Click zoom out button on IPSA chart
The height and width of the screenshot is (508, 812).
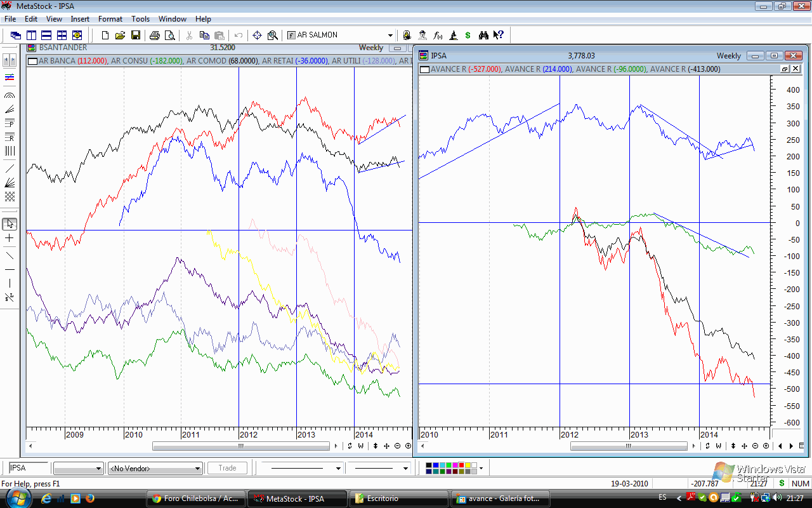[x=756, y=446]
